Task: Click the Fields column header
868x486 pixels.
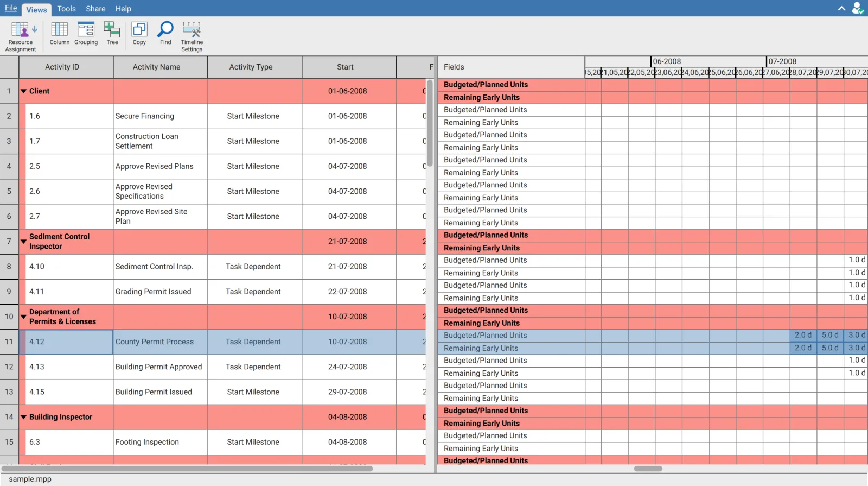Action: [511, 67]
